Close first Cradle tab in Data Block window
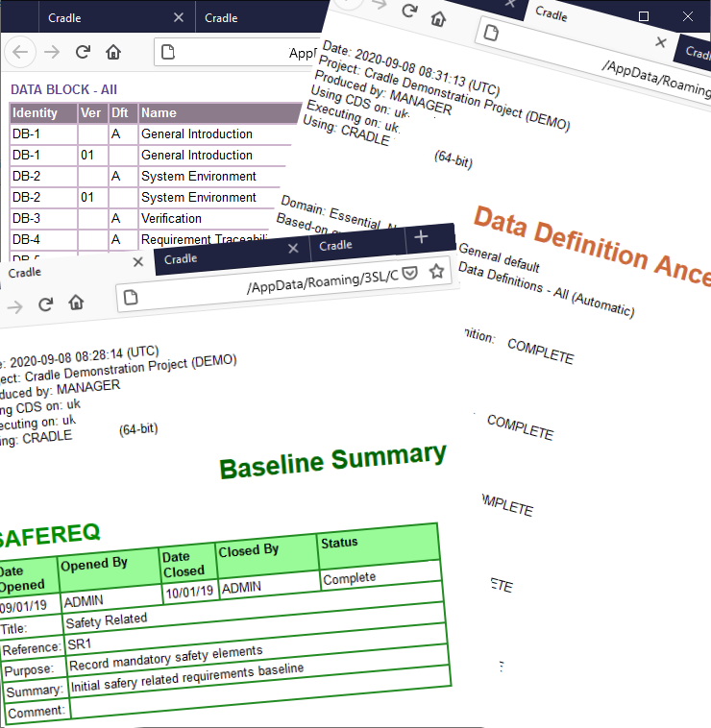 178,17
